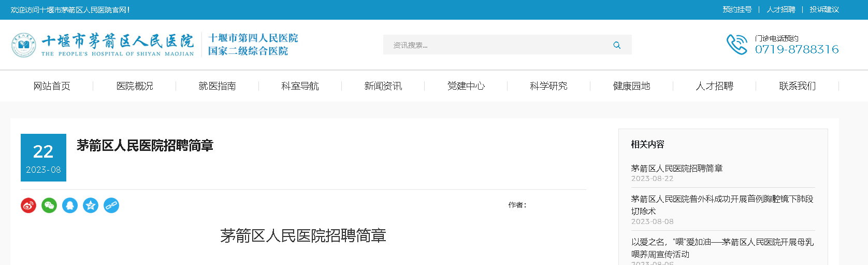Image resolution: width=868 pixels, height=265 pixels.
Task: Click date 2023-08-08 in related list
Action: (x=653, y=221)
